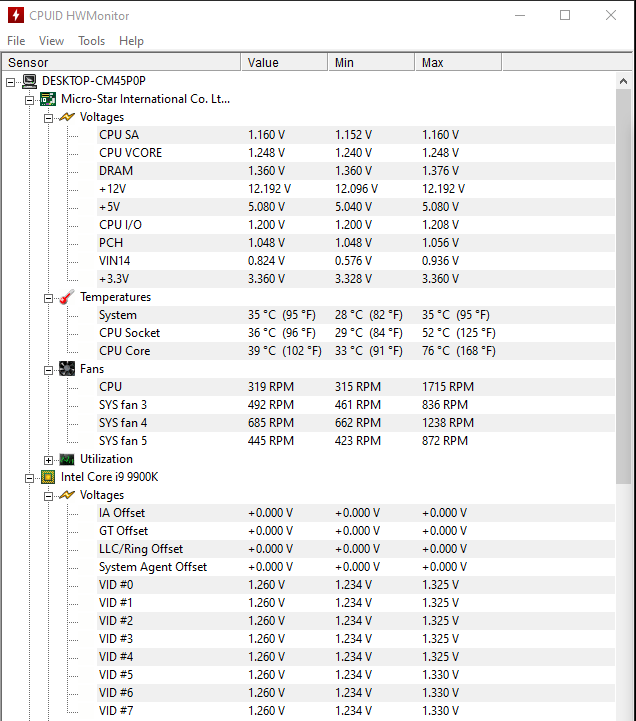
Task: Click the Utilization graph icon
Action: 67,459
